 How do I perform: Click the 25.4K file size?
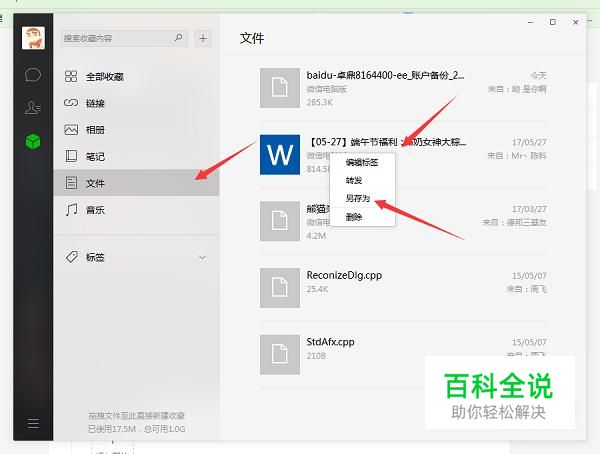(317, 289)
